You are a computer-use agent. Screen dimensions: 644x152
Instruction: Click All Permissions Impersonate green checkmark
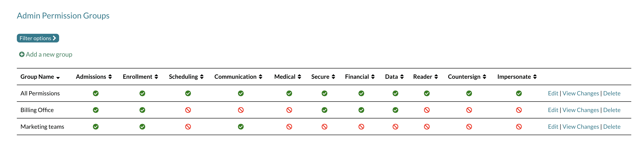[519, 94]
